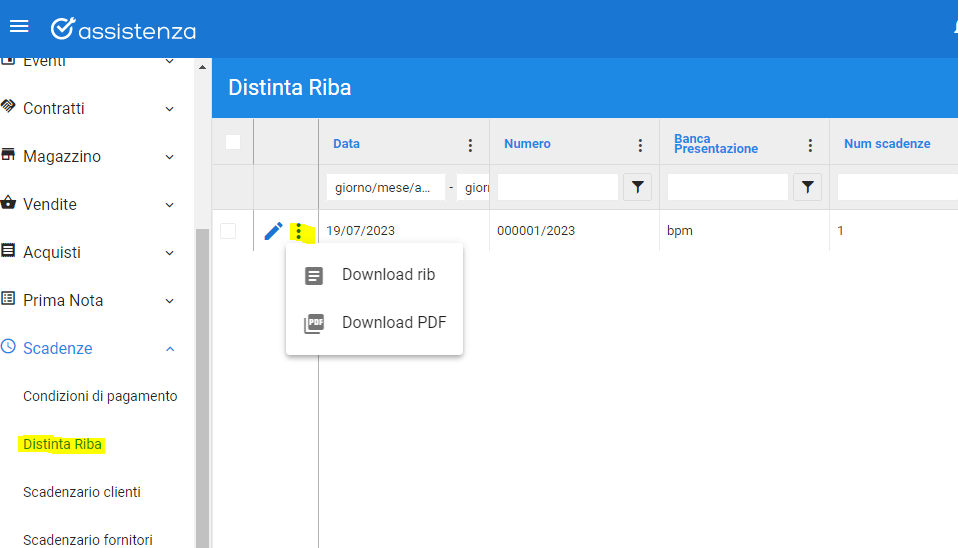Click the Num scadenze filter field
958x548 pixels.
tap(898, 187)
